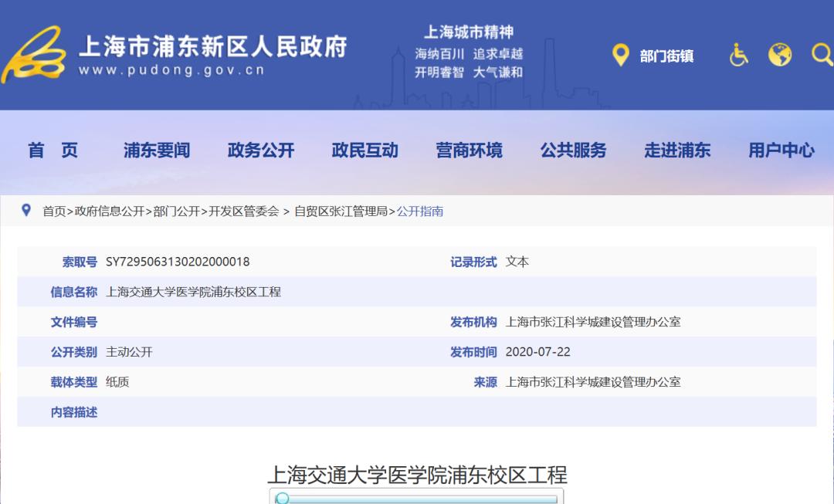
Task: Click info name value 上海交通大学医学院浦东校区工程 in table
Action: click(194, 292)
